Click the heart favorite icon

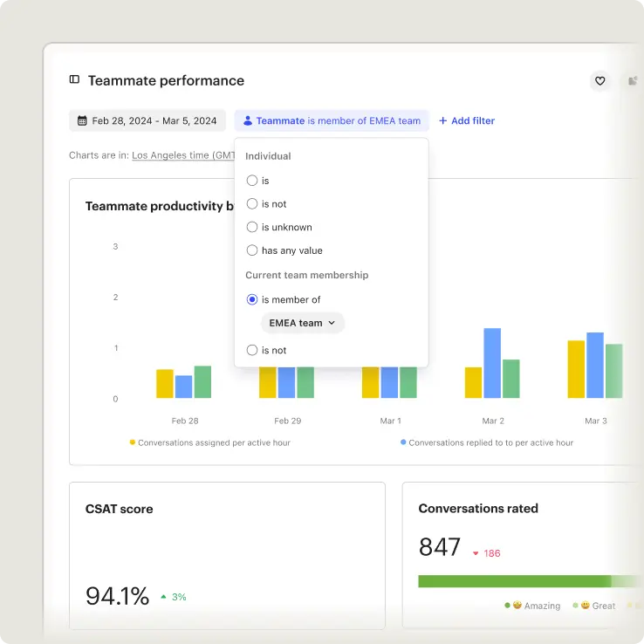click(599, 81)
